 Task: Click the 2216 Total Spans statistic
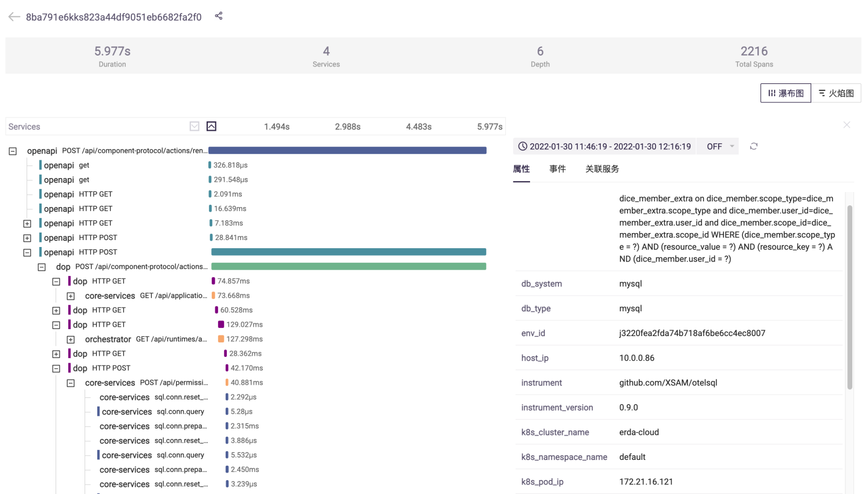pyautogui.click(x=754, y=56)
